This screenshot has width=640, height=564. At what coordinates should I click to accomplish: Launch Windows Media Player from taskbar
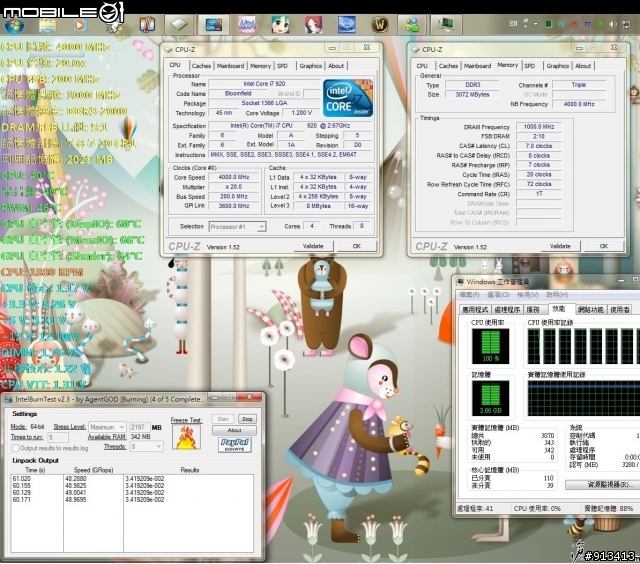pos(79,25)
